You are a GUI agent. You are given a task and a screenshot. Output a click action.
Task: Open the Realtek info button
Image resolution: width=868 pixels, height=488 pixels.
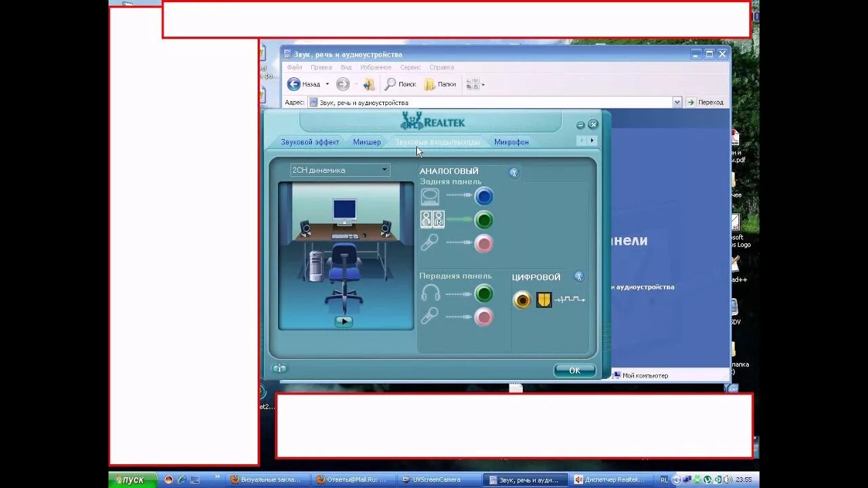pyautogui.click(x=279, y=368)
